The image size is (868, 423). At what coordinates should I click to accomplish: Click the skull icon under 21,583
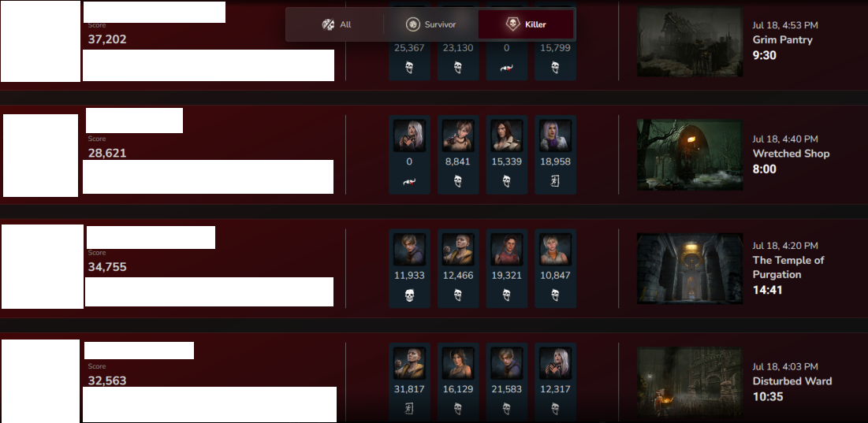[506, 409]
